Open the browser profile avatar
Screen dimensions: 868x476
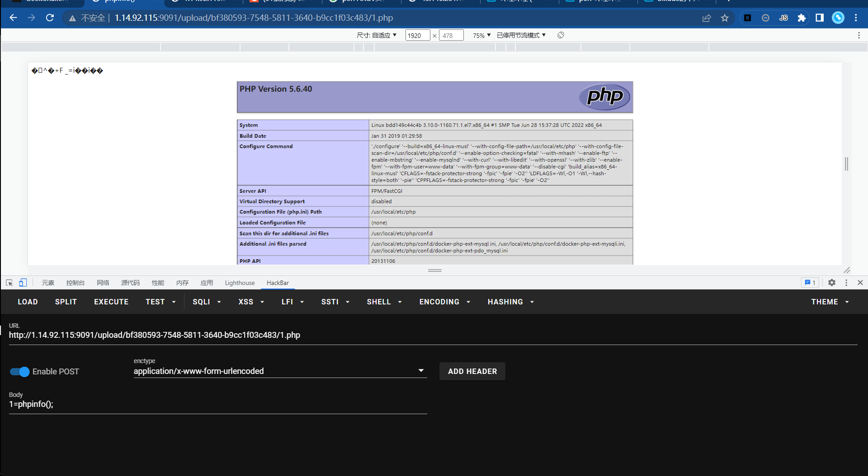838,18
